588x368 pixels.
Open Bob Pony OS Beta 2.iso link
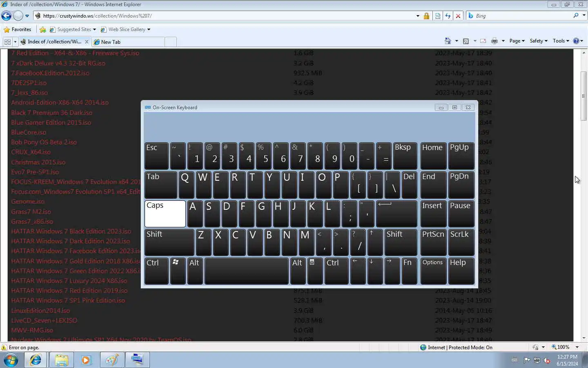coord(44,142)
